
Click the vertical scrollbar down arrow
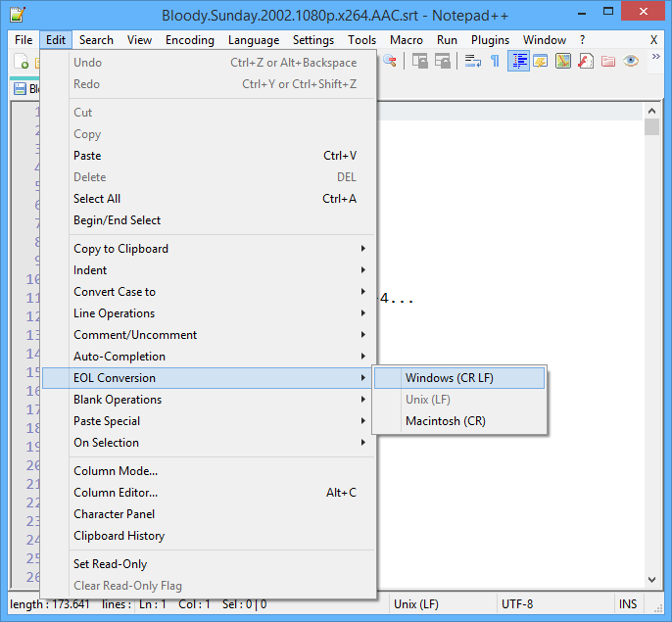(x=652, y=579)
